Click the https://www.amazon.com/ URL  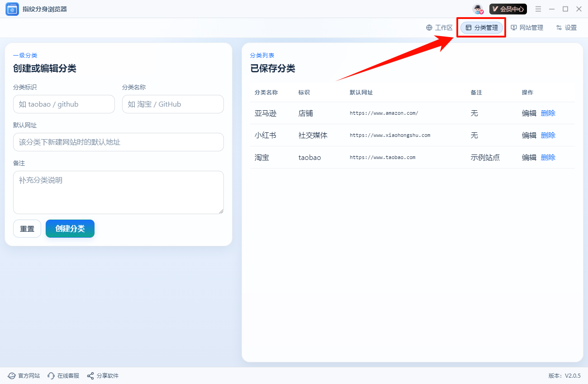(x=384, y=113)
